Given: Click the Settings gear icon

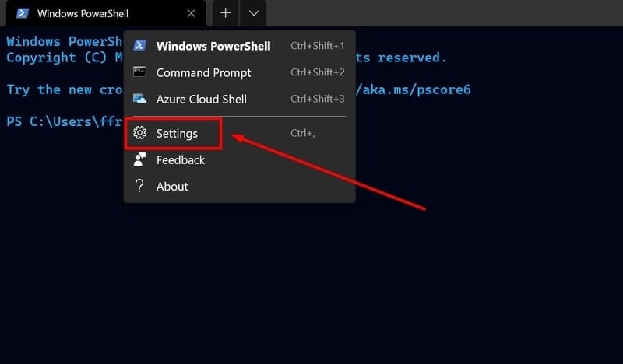Looking at the screenshot, I should [x=139, y=133].
